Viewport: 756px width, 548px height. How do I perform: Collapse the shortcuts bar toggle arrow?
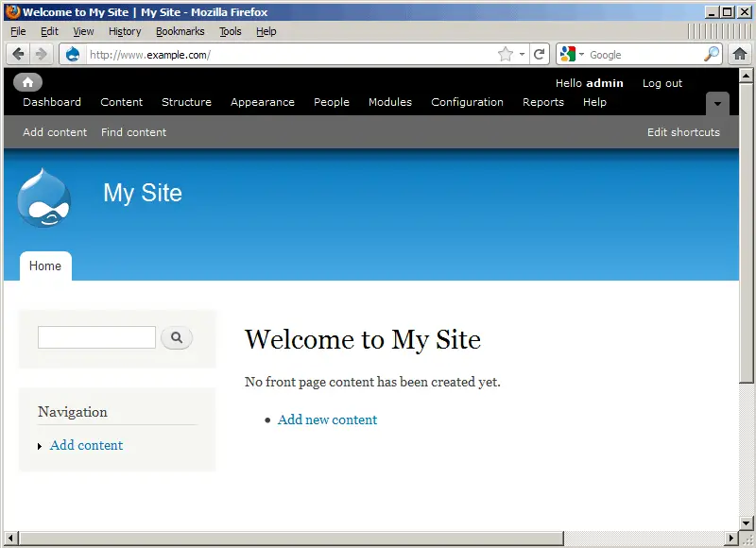717,103
